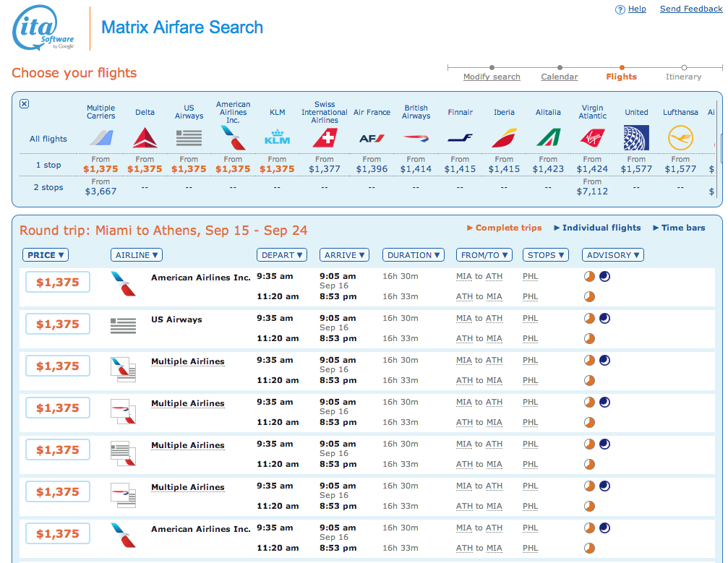The height and width of the screenshot is (563, 728).
Task: Click the Calendar progress dot
Action: [x=560, y=68]
